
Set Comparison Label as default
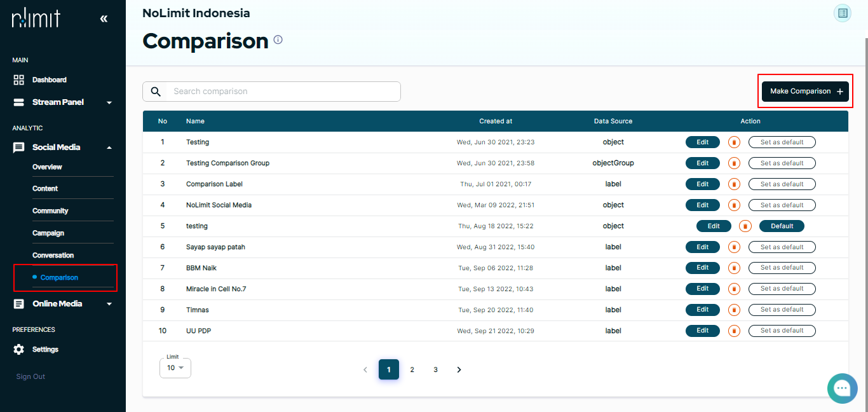tap(782, 184)
